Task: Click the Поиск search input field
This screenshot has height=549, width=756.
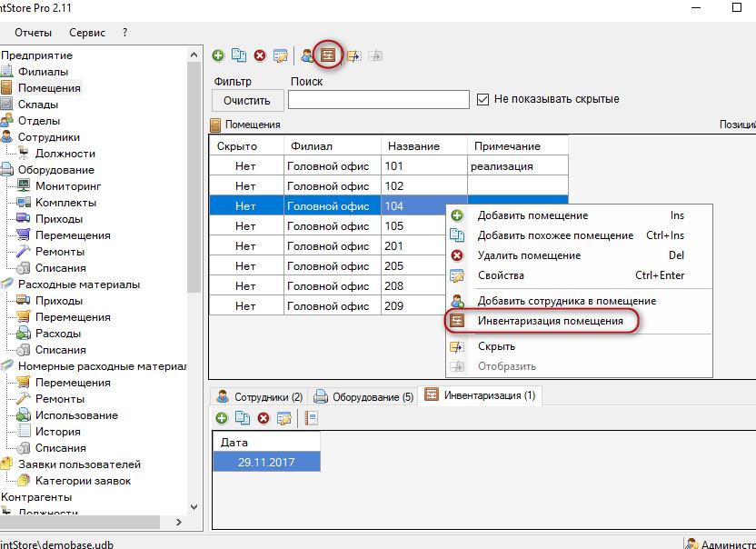Action: coord(379,100)
